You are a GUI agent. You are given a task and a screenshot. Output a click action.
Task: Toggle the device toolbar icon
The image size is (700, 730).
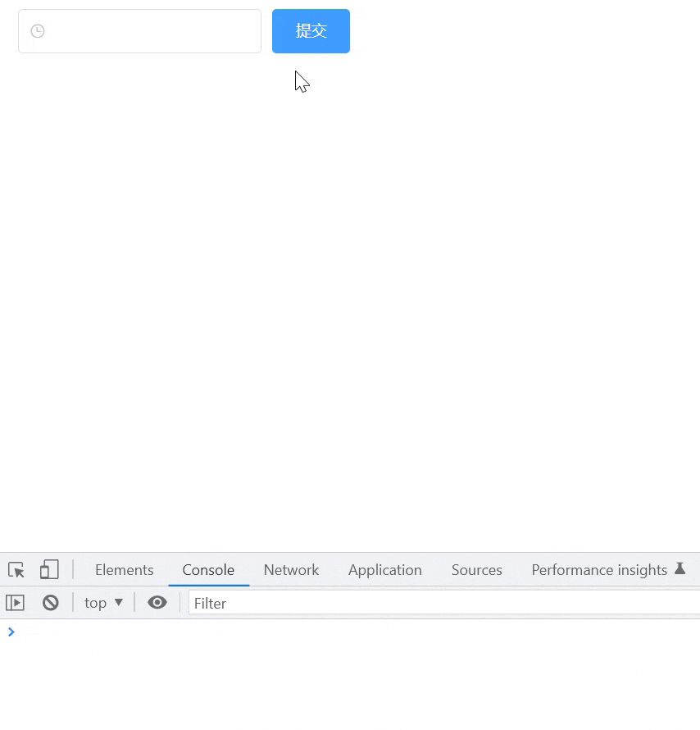coord(49,569)
